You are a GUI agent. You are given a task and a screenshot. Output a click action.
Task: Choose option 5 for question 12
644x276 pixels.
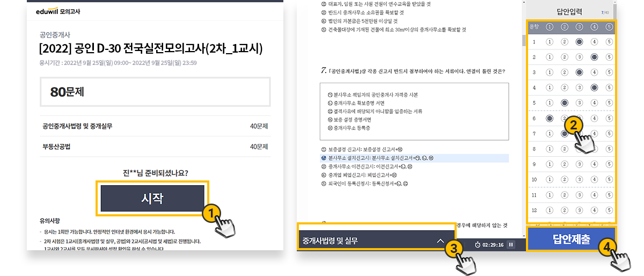pyautogui.click(x=609, y=210)
